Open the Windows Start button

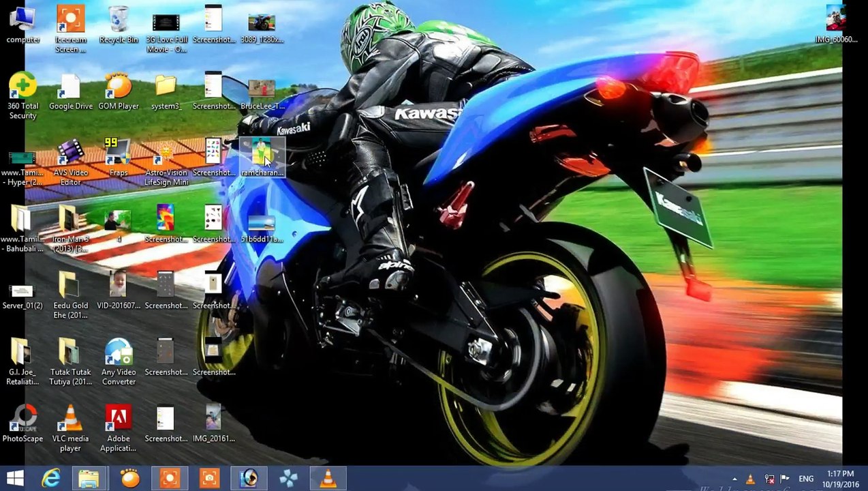tap(15, 479)
